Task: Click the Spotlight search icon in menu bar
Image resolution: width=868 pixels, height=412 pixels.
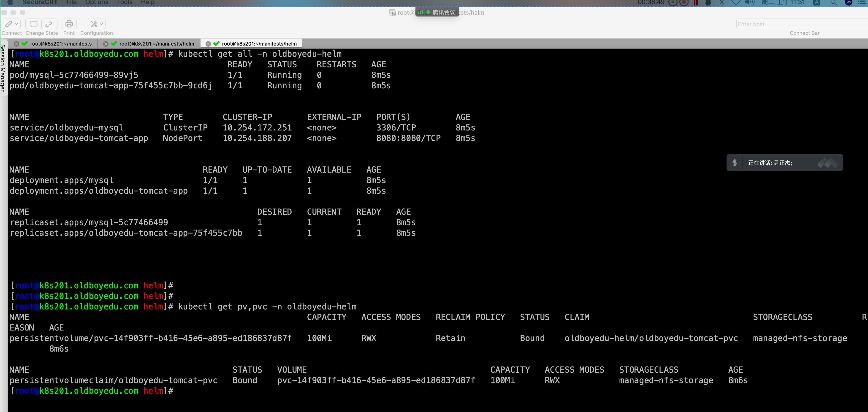Action: tap(833, 3)
